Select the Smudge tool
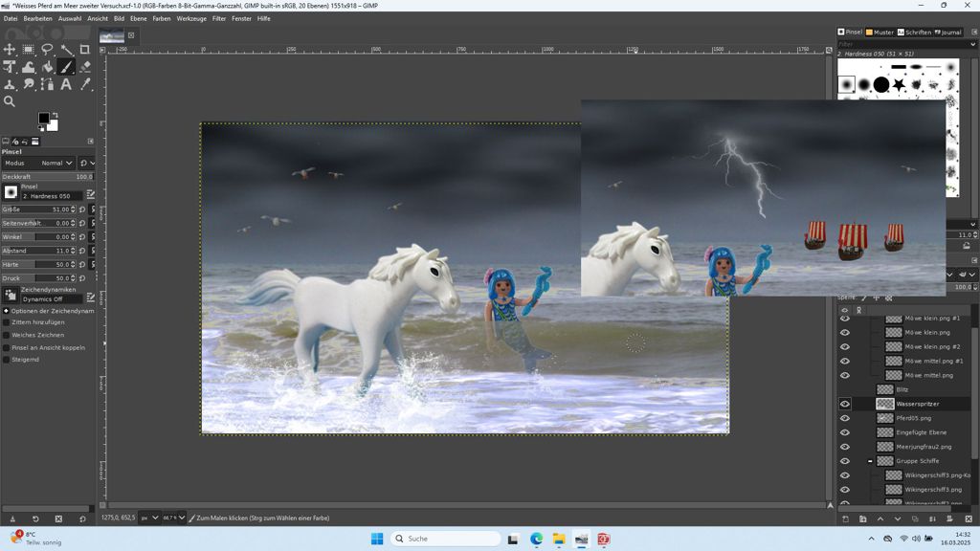980x551 pixels. point(28,84)
